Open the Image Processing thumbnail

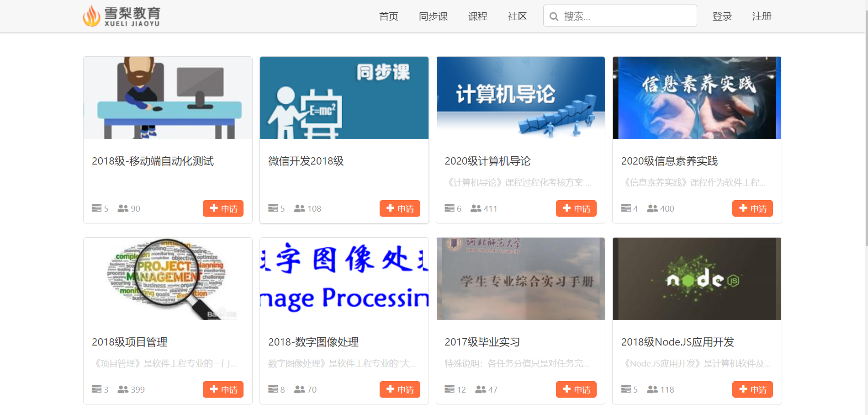344,279
